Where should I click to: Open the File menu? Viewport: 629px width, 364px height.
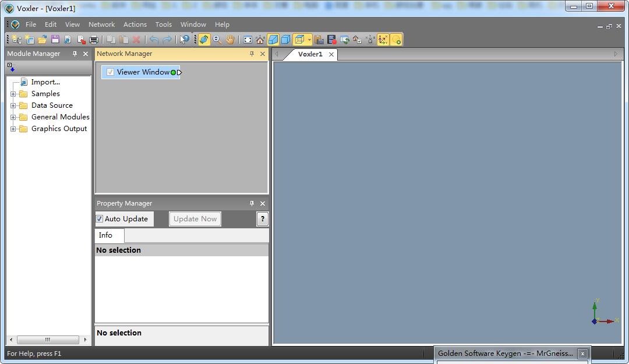pyautogui.click(x=30, y=24)
